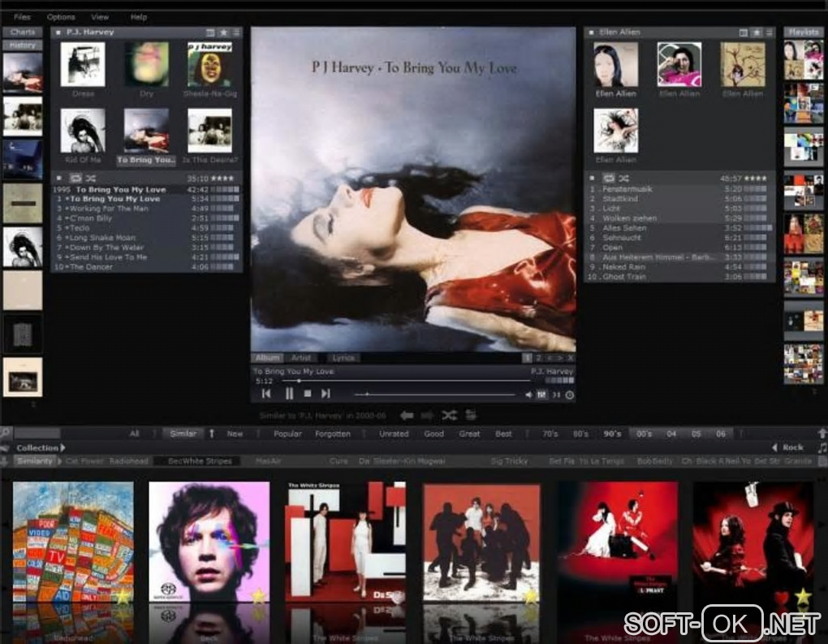Open the Options menu
Screen dimensions: 828x644
61,17
